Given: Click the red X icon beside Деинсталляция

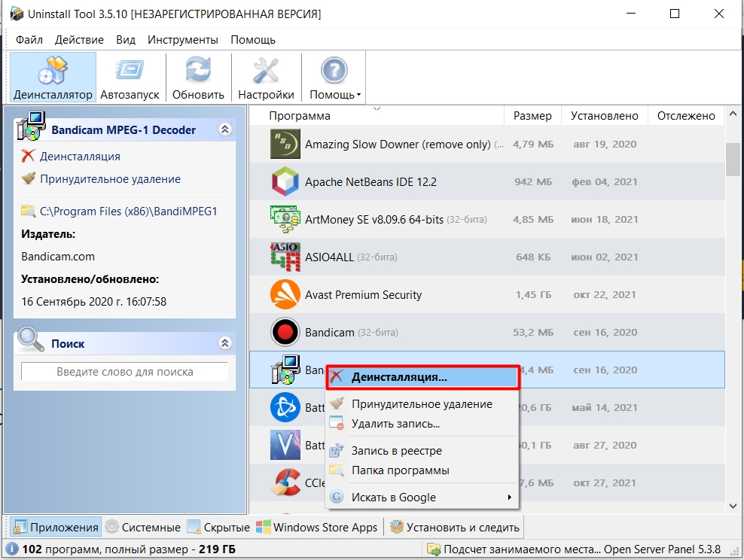Looking at the screenshot, I should pos(28,156).
